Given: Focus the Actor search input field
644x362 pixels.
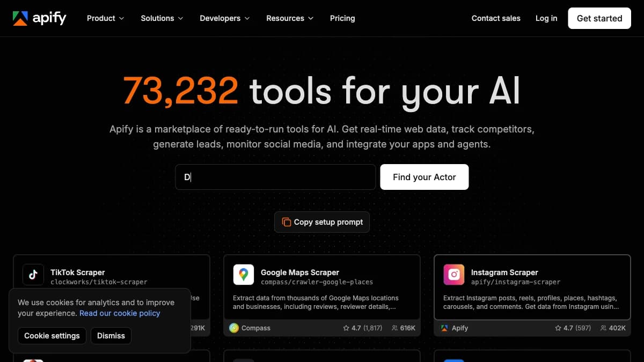Looking at the screenshot, I should coord(275,177).
